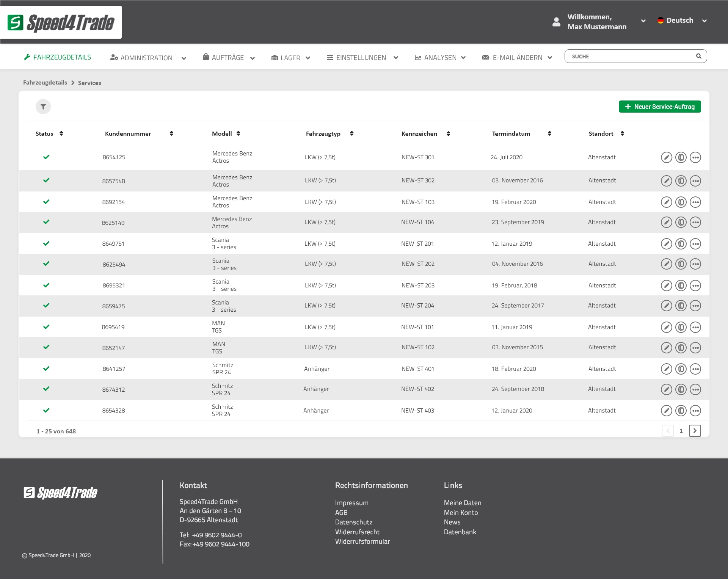The width and height of the screenshot is (728, 579).
Task: Open tire info for MAN TGS NEW-ST 101
Action: 681,327
